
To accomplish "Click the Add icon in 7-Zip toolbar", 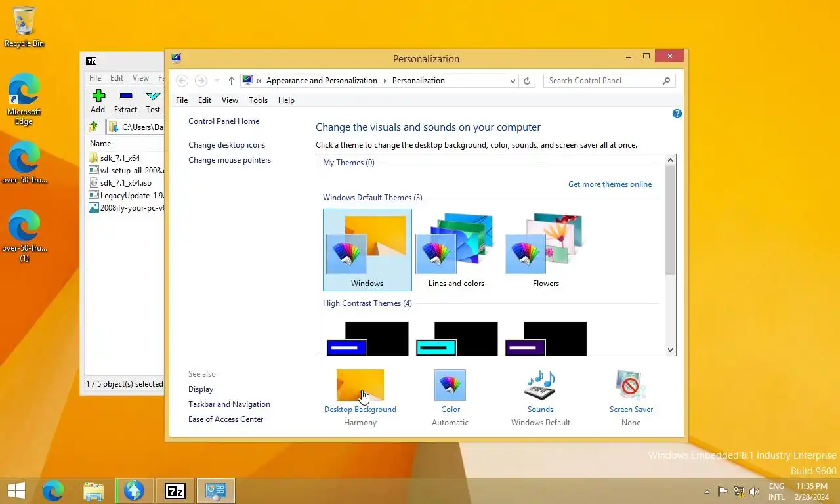I will (98, 101).
